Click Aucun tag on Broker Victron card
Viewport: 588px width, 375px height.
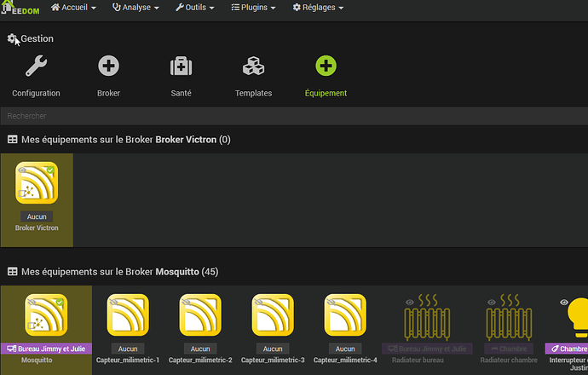click(37, 216)
